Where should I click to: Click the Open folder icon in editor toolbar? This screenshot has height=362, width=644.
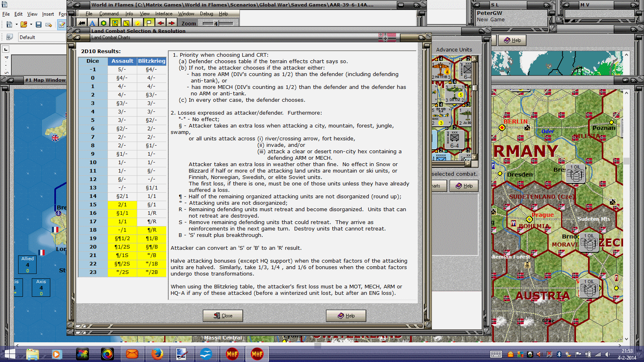[24, 25]
